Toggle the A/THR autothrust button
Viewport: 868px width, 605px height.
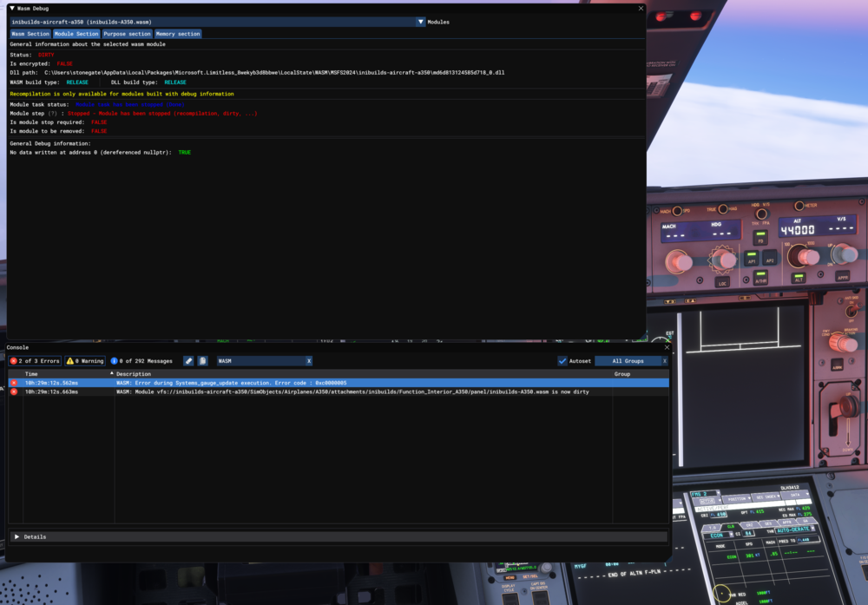click(x=760, y=279)
